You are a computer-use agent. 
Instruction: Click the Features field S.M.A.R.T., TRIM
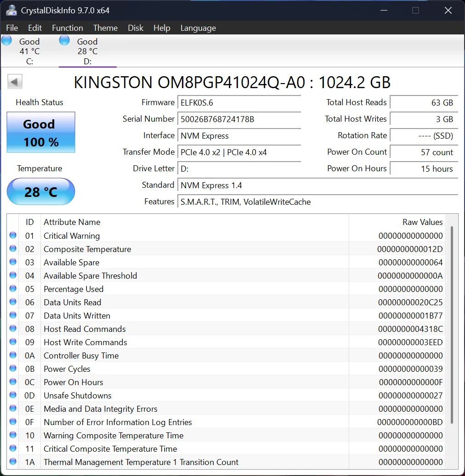point(318,202)
